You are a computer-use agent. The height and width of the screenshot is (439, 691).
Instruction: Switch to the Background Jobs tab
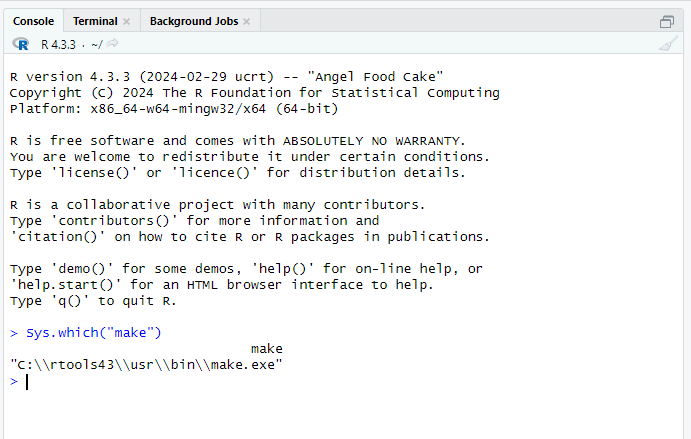tap(194, 21)
